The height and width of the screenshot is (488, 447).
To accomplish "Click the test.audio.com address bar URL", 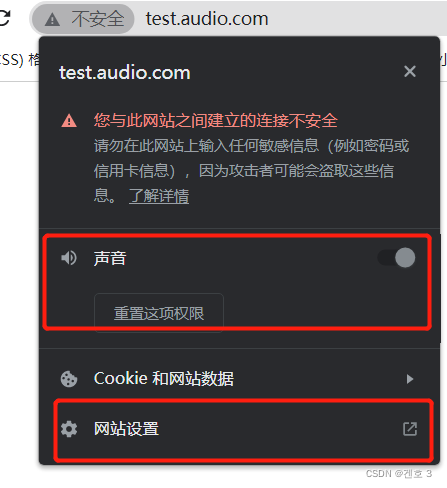I will tap(207, 19).
